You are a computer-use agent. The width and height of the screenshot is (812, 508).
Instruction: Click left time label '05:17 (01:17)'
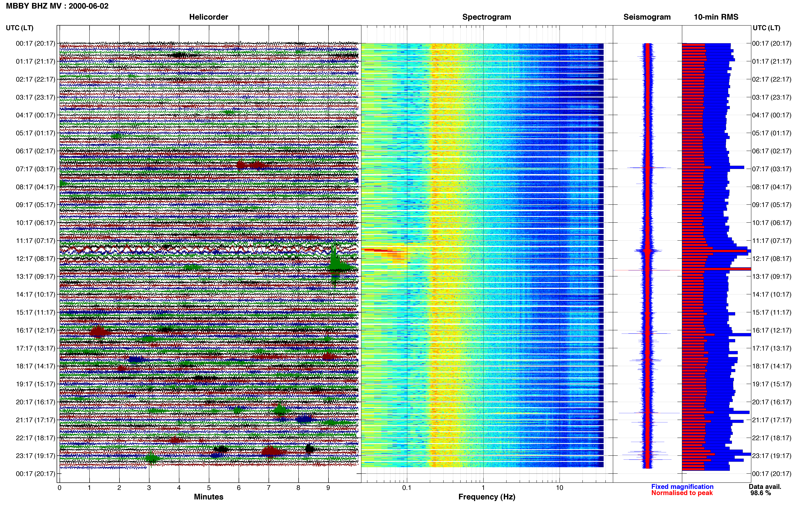(36, 133)
